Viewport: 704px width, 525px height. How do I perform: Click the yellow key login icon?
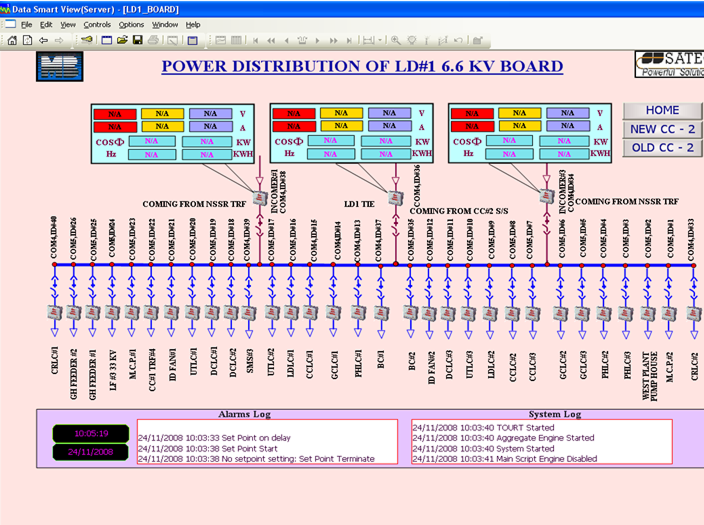(x=87, y=40)
